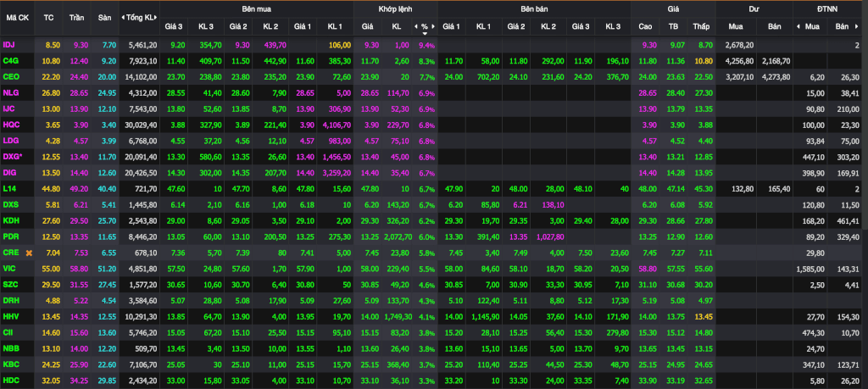Click the Thấp price column header
The image size is (868, 389).
pos(701,26)
